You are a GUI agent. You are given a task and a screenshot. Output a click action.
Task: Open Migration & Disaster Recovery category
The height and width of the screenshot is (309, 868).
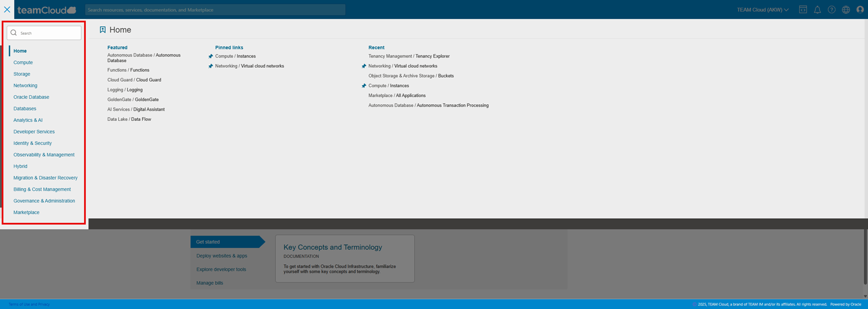coord(45,178)
